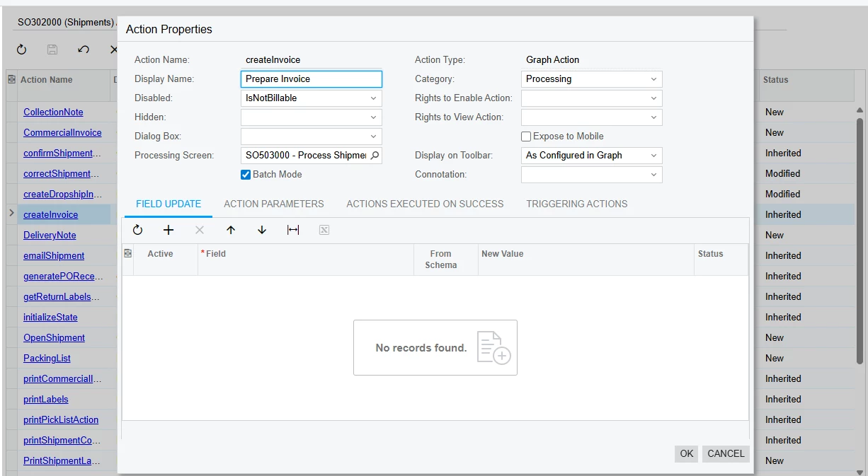868x476 pixels.
Task: Refresh the Action Name list
Action: pos(21,50)
